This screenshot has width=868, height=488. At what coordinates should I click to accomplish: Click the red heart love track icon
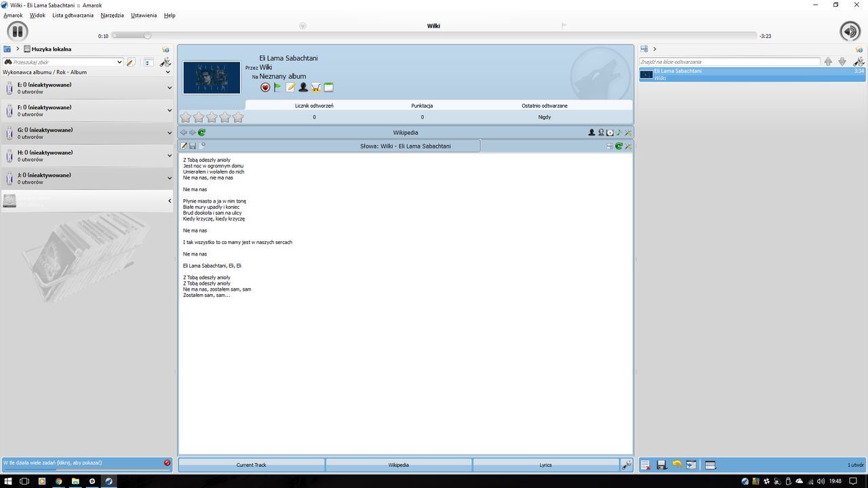[265, 87]
